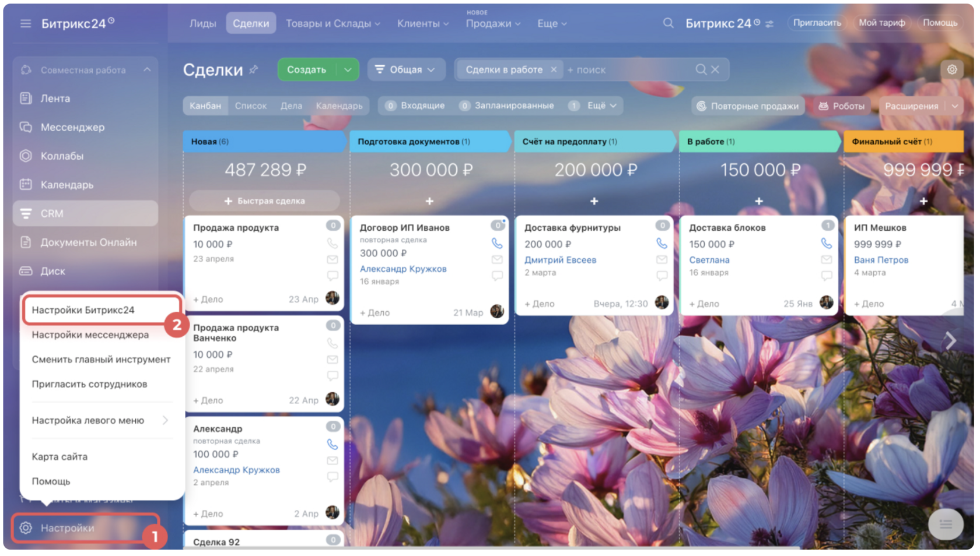Remove the 'Сделки в работе' filter chip
This screenshot has width=980, height=556.
click(554, 69)
